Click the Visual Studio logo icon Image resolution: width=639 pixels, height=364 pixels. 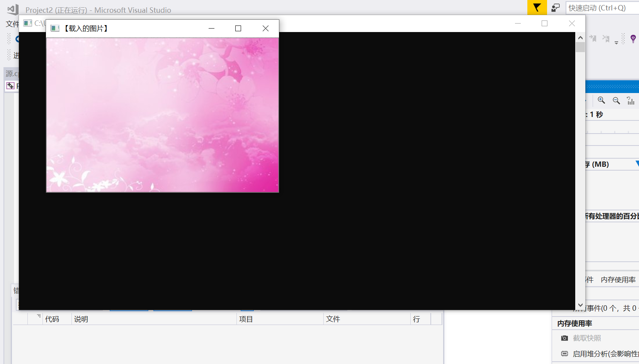click(x=13, y=9)
